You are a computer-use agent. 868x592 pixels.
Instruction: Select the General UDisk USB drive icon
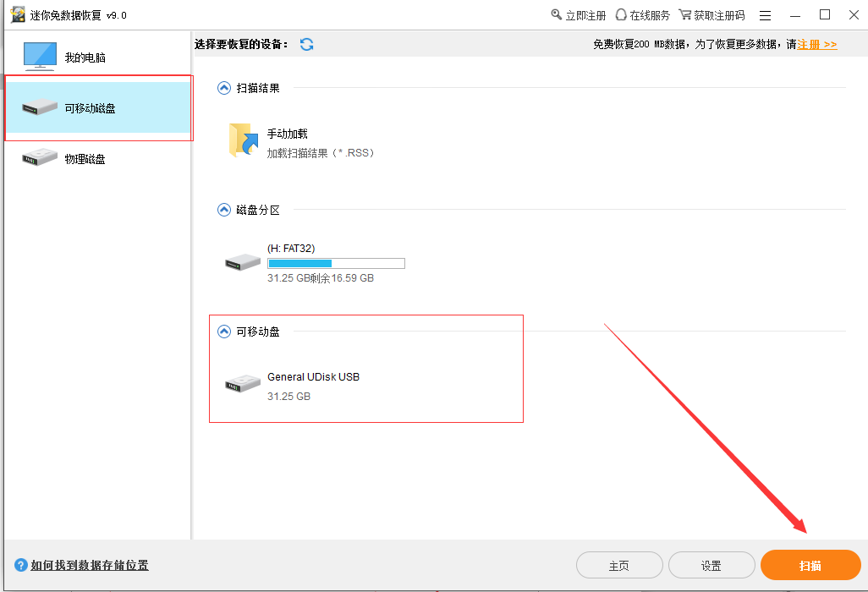[x=243, y=383]
